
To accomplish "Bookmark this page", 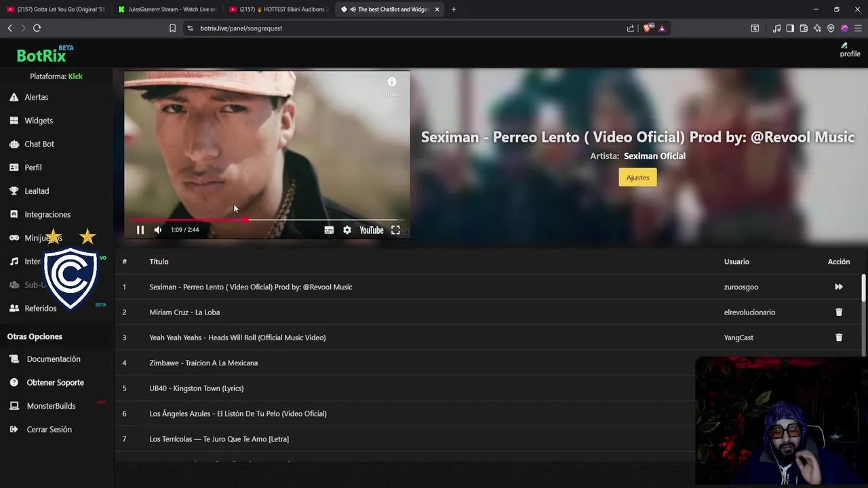I will pyautogui.click(x=172, y=28).
